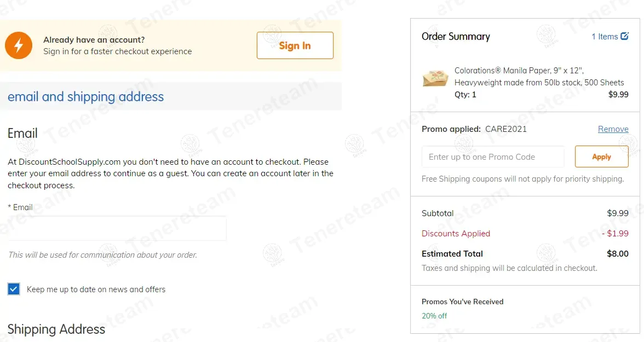Click the 'Order Summary' heading
This screenshot has width=644, height=342.
point(456,37)
